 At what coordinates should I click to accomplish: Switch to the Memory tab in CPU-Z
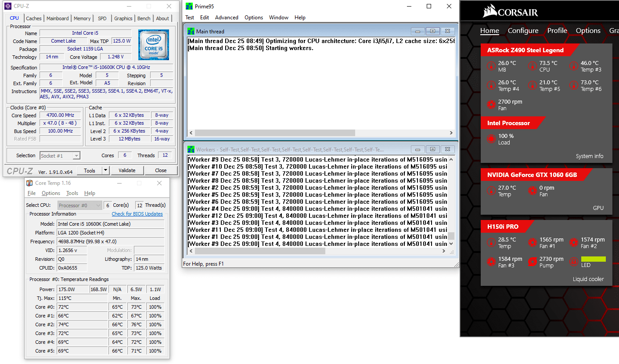82,18
